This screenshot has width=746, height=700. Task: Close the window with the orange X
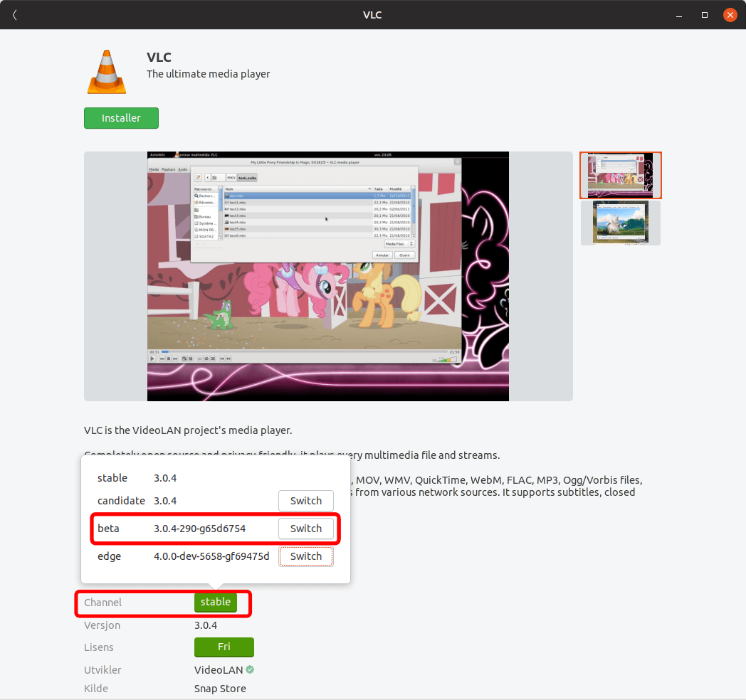click(730, 15)
